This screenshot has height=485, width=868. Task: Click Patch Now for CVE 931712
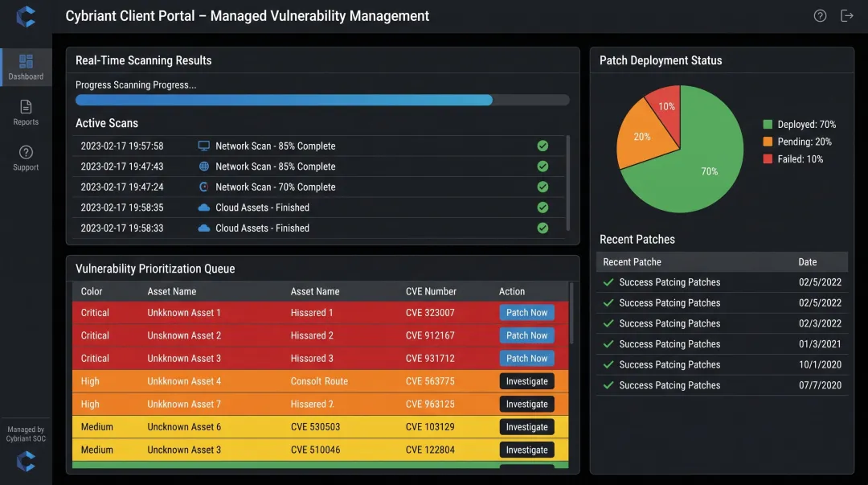(x=526, y=358)
